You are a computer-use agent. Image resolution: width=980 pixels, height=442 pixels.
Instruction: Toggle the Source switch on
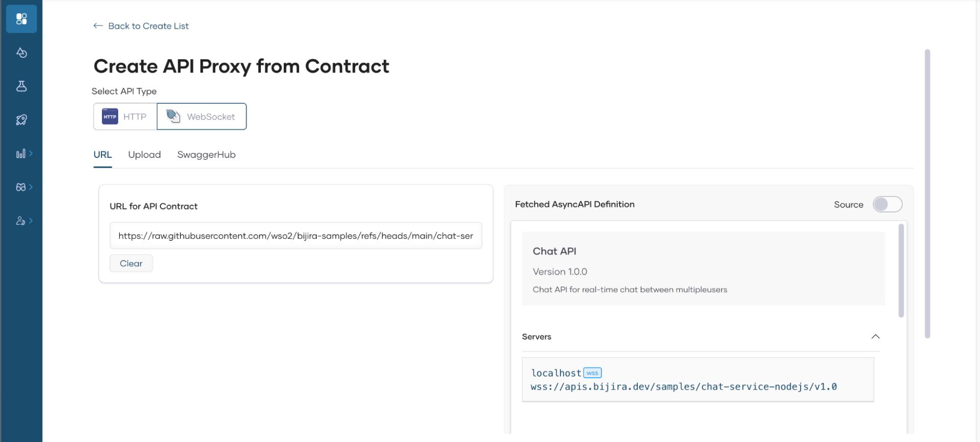coord(887,204)
